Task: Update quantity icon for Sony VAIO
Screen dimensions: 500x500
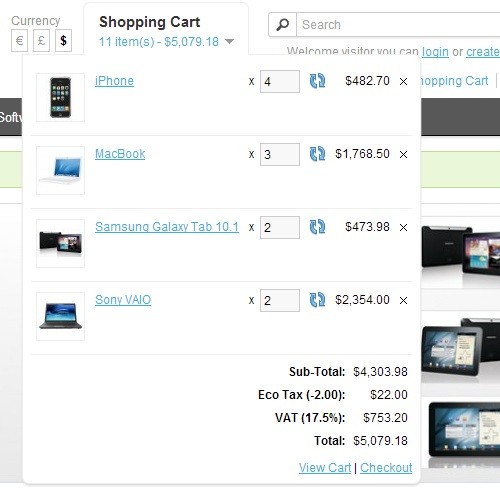Action: [x=317, y=300]
